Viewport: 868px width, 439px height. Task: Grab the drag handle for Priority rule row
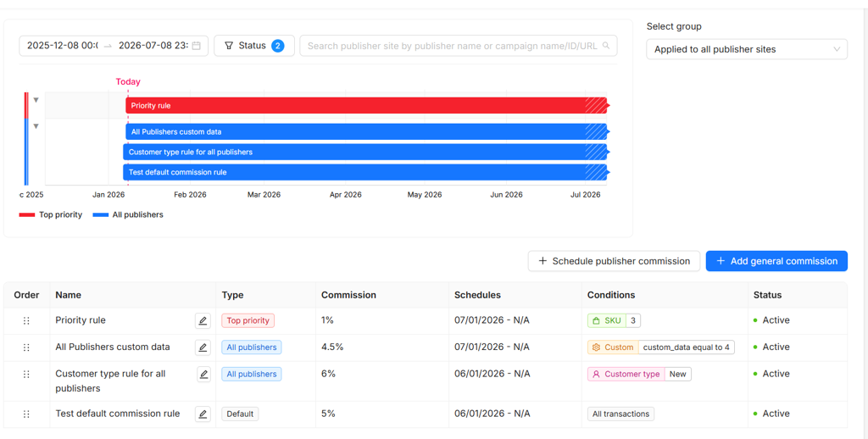point(26,321)
